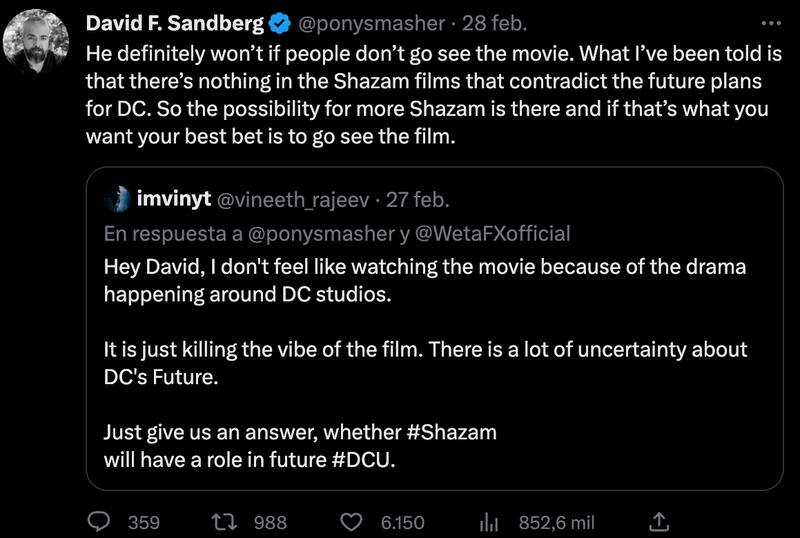Click the 988 retweet count
The width and height of the screenshot is (800, 538).
point(270,522)
